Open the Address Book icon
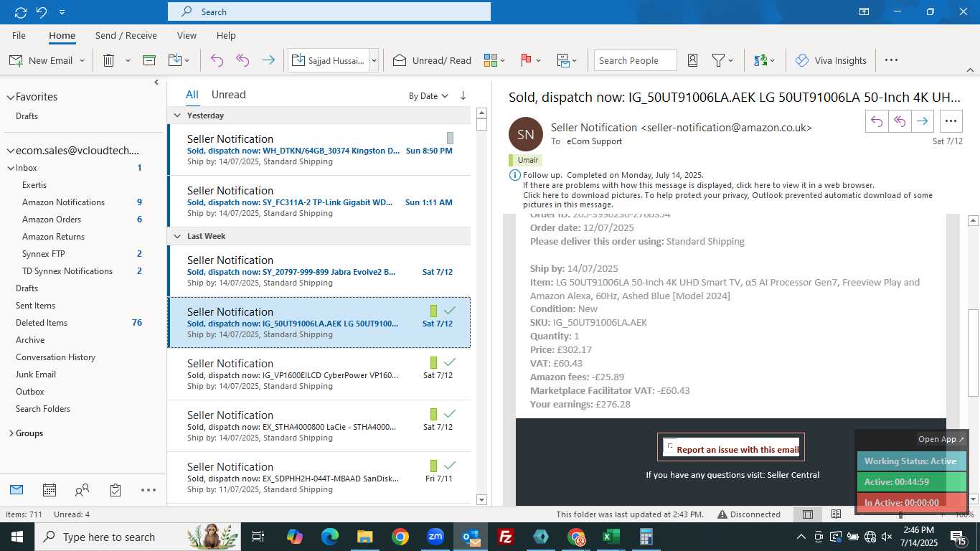The width and height of the screenshot is (980, 551). click(x=692, y=60)
